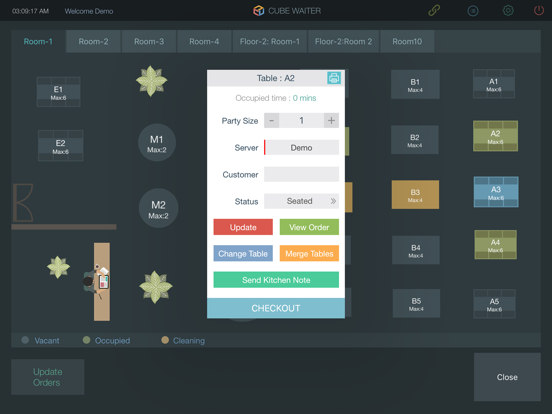Increase party size with plus button
This screenshot has width=552, height=414.
[x=331, y=120]
